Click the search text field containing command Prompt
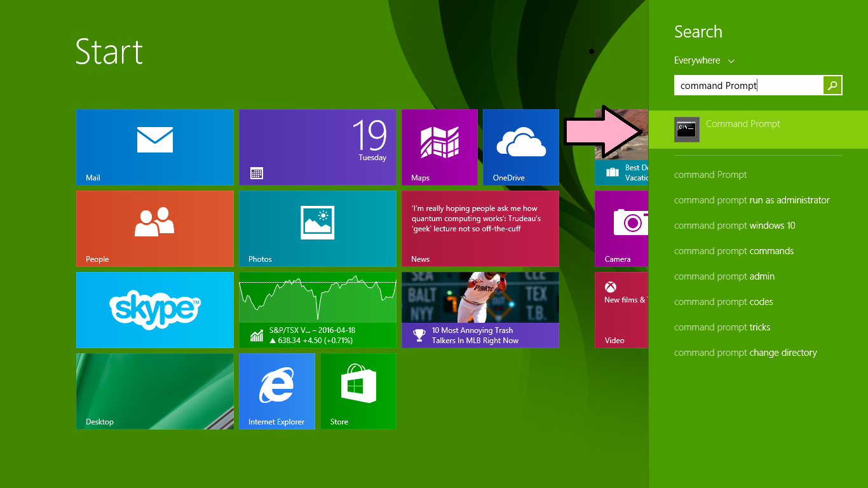This screenshot has width=868, height=488. [x=749, y=85]
